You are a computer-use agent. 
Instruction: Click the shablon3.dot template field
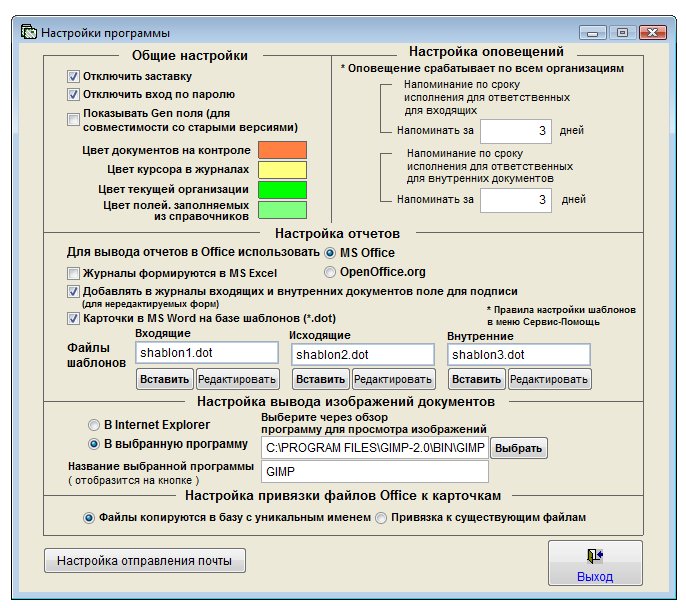(x=518, y=355)
